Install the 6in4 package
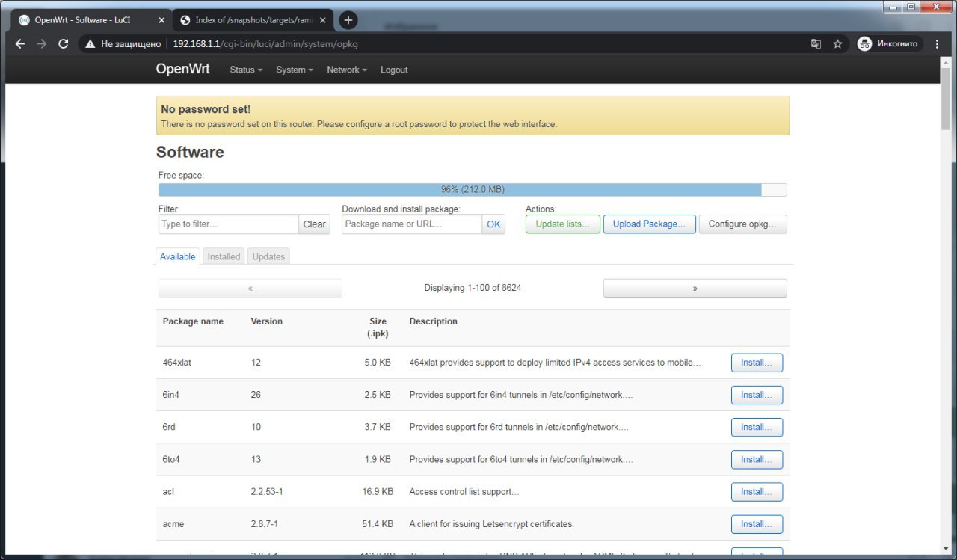Screen dimensions: 957x560 tap(757, 395)
